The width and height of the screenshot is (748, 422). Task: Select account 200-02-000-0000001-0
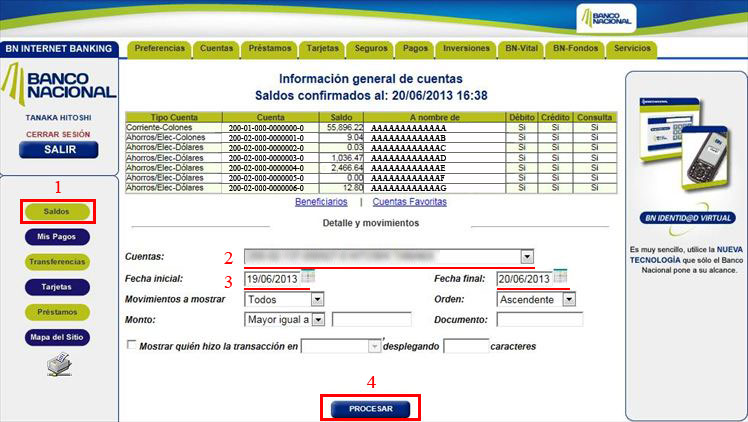pos(266,138)
